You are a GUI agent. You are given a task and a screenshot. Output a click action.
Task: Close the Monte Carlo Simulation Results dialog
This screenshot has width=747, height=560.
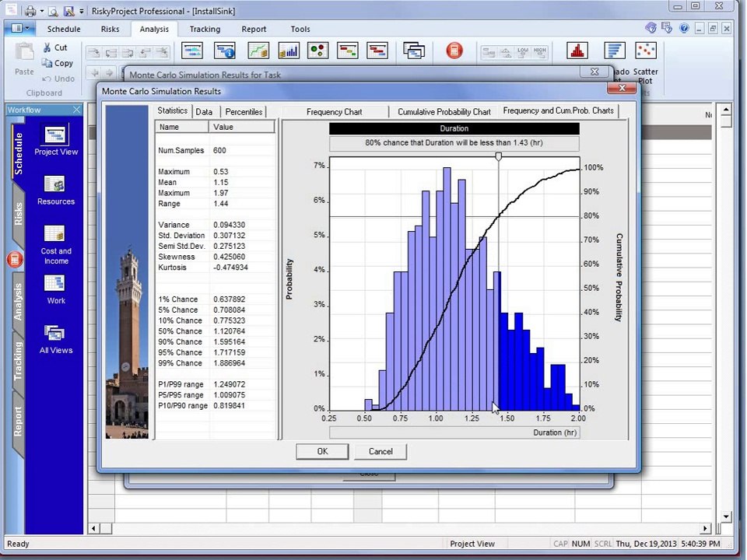(622, 88)
